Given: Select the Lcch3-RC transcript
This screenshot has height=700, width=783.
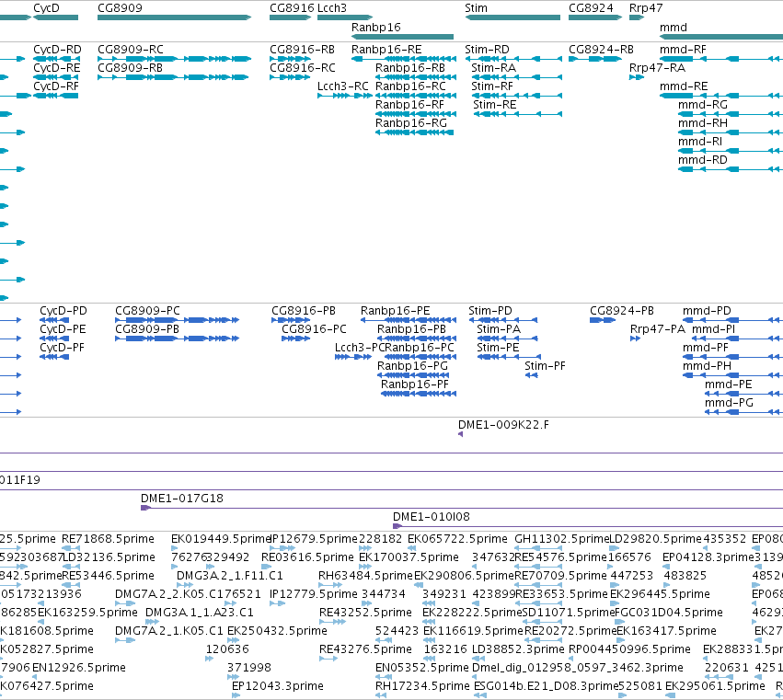Looking at the screenshot, I should pyautogui.click(x=345, y=96).
